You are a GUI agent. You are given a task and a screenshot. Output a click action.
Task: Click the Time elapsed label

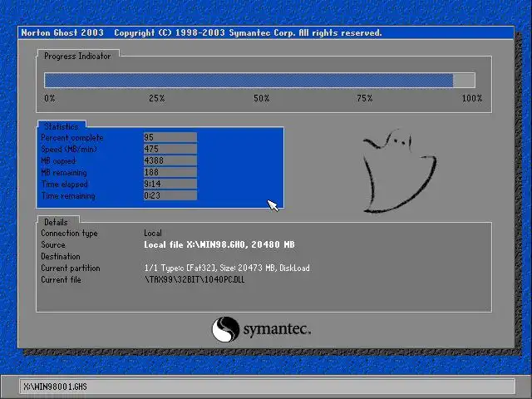point(65,185)
